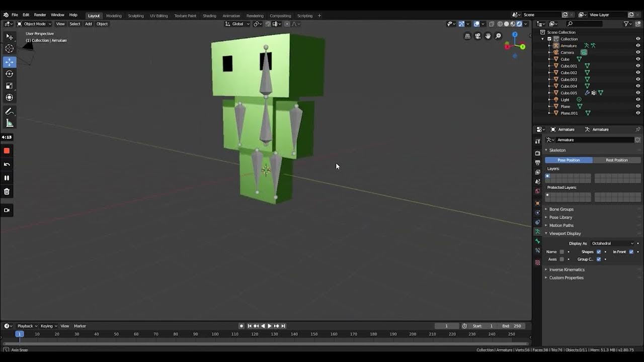Screen dimensions: 644x362
Task: Open Display As Octahedral dropdown
Action: (x=612, y=243)
